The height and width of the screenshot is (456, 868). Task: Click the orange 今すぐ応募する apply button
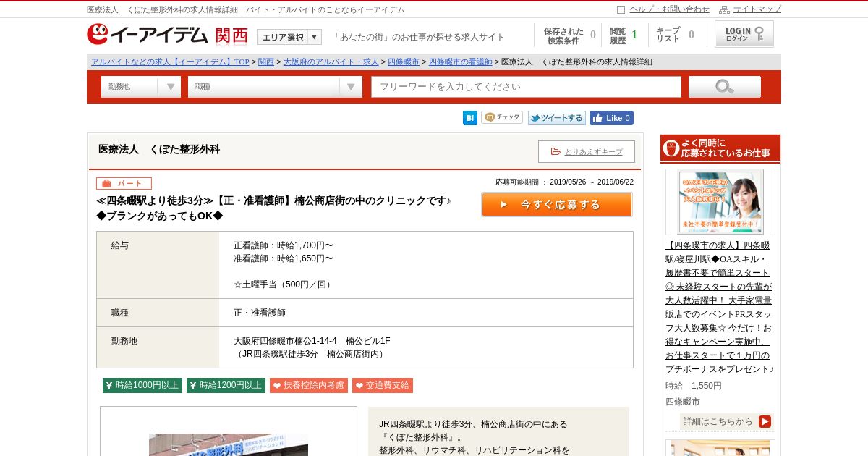point(557,205)
